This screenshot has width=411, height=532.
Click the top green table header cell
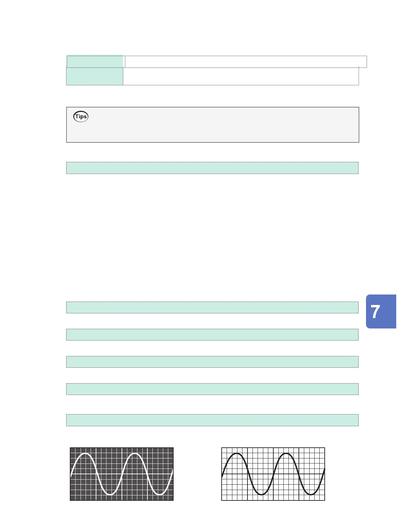click(95, 61)
